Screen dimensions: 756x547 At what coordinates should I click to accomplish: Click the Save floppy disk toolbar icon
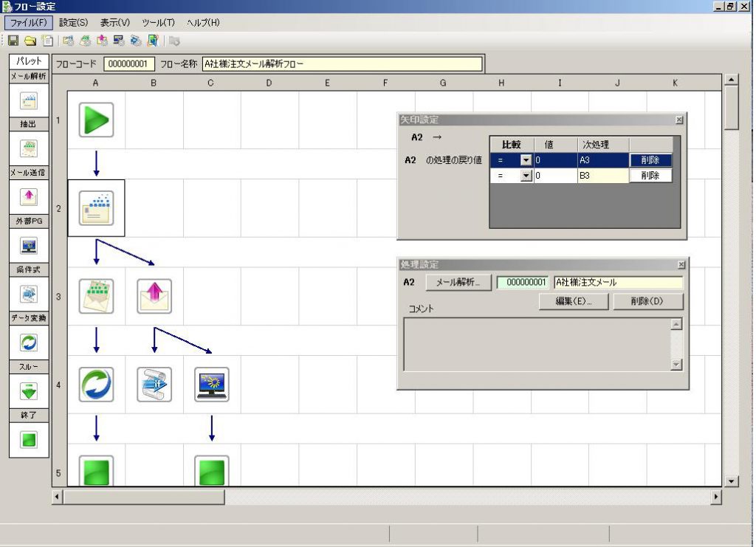click(13, 41)
